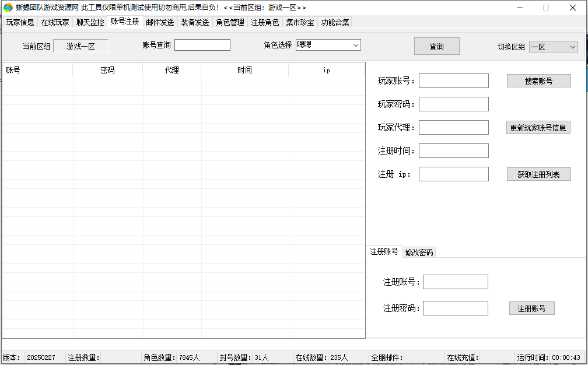This screenshot has width=588, height=365.
Task: Open the 装备发送 tab
Action: click(195, 22)
